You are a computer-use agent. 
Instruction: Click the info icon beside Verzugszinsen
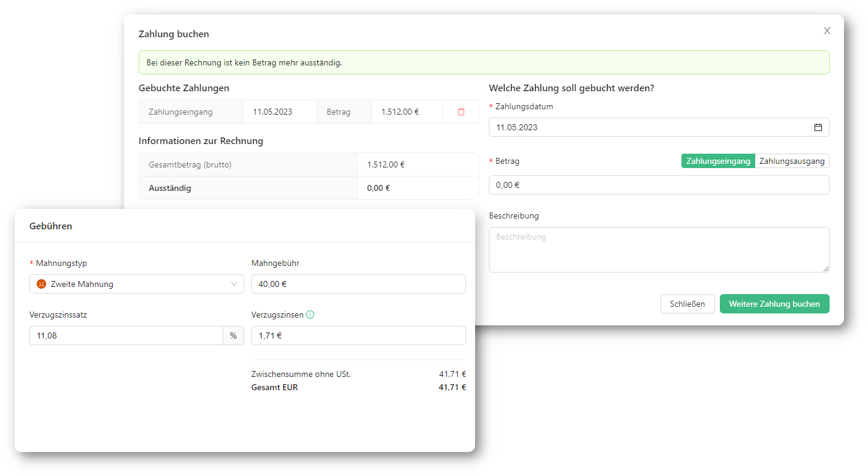310,315
